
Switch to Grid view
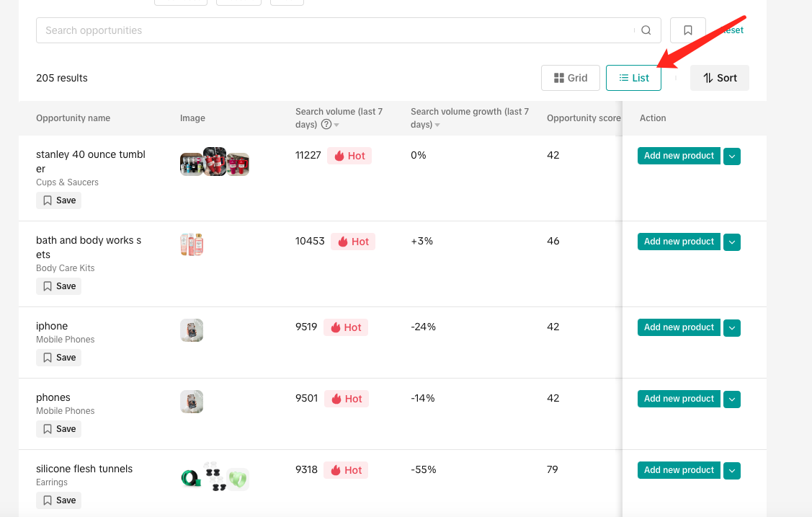coord(571,78)
